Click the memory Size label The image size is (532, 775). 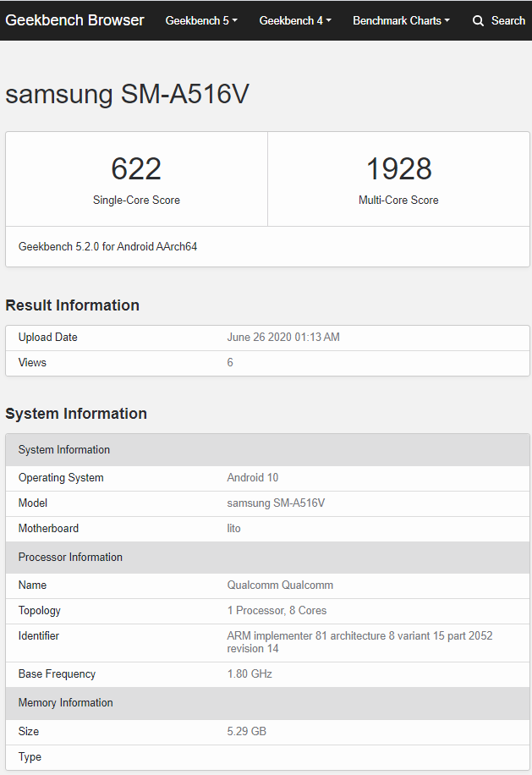point(29,732)
